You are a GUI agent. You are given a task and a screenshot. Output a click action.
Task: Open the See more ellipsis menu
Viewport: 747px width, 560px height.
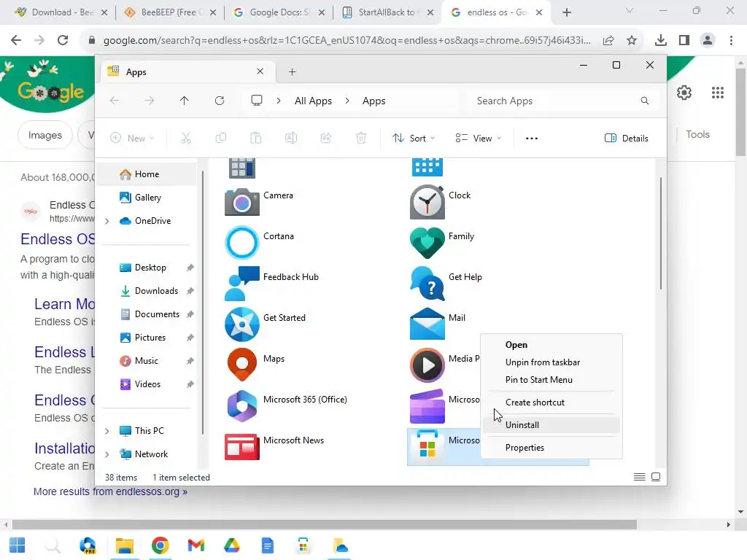click(x=532, y=138)
